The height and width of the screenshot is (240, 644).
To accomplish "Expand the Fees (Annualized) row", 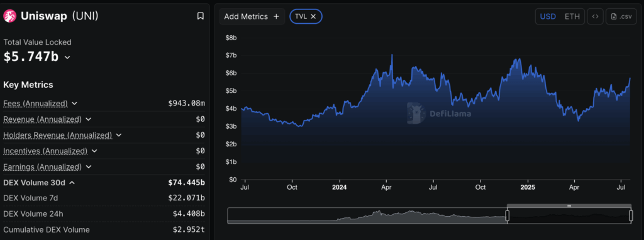I will tap(74, 104).
